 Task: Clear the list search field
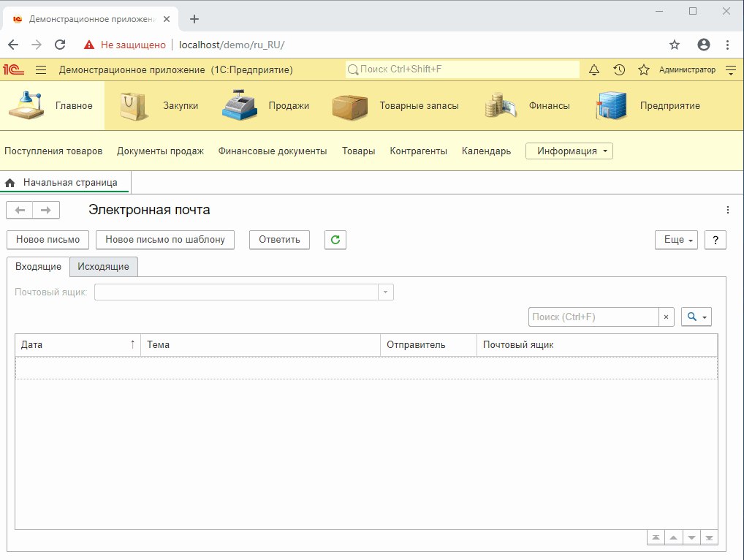(667, 317)
